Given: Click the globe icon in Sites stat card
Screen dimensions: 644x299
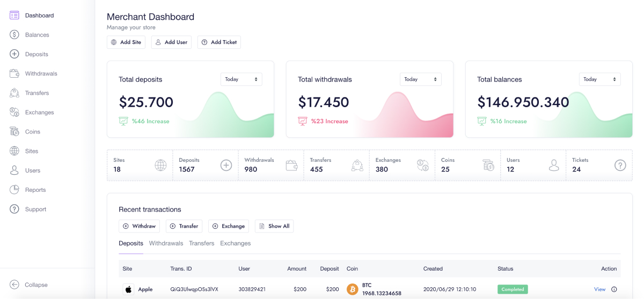Looking at the screenshot, I should click(160, 166).
